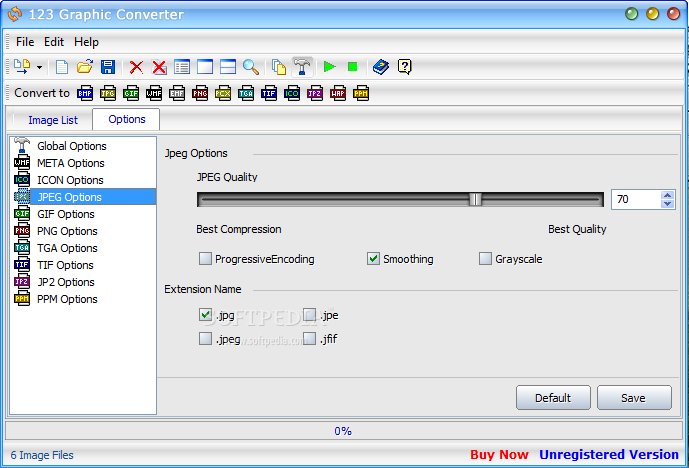
Task: Convert to EMF format icon
Action: click(x=177, y=93)
